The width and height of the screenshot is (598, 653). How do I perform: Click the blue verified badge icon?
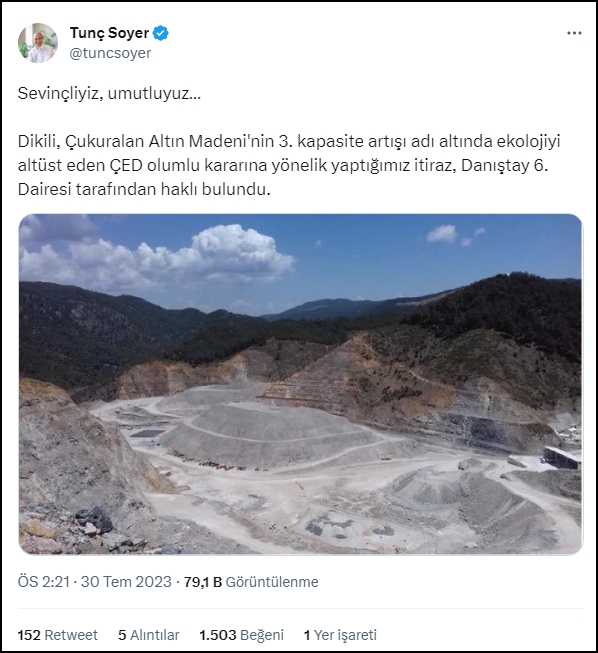pos(161,33)
